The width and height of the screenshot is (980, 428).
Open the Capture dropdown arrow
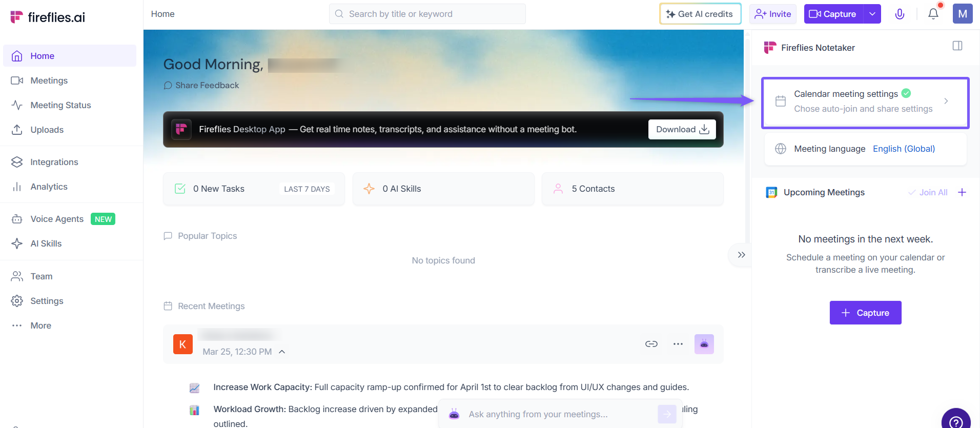click(872, 14)
